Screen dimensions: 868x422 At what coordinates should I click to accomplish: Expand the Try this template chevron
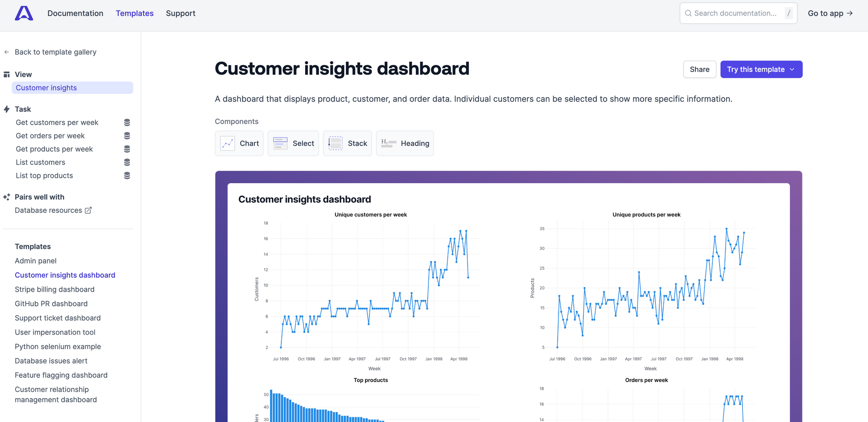click(x=792, y=69)
